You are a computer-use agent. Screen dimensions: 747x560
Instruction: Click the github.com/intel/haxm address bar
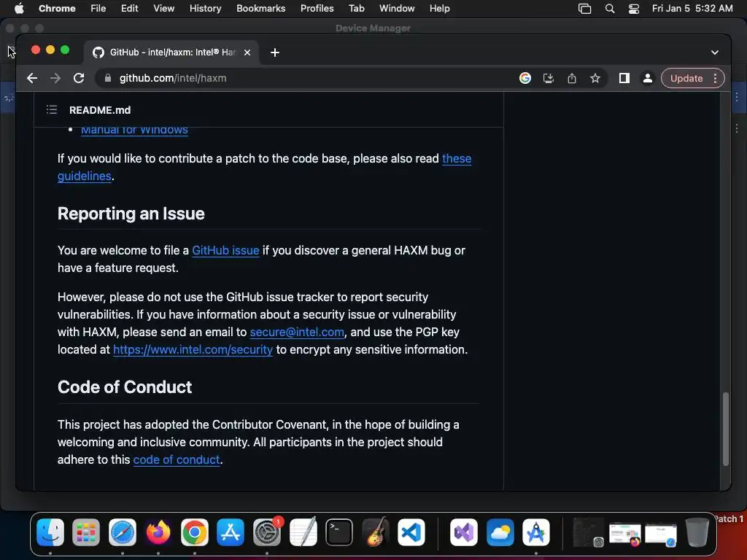click(x=305, y=78)
